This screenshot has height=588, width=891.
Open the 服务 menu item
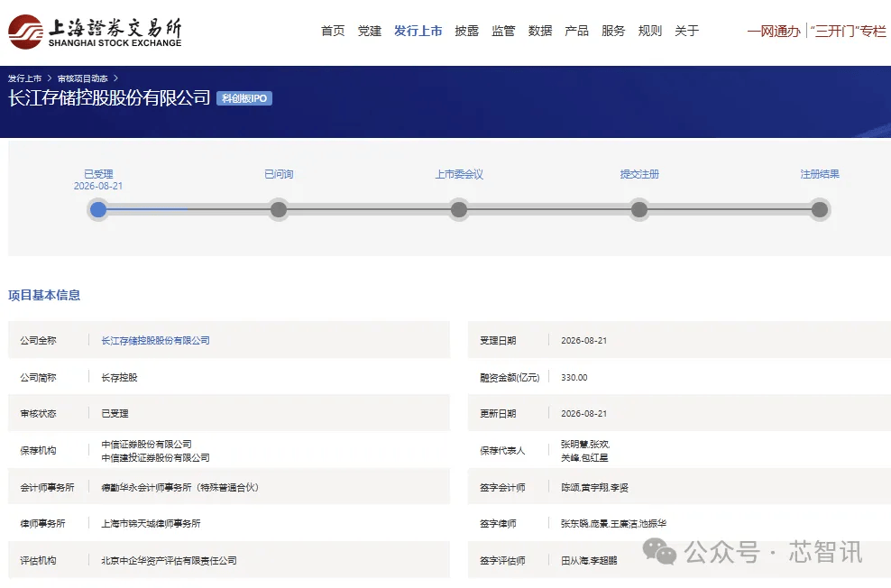point(613,31)
